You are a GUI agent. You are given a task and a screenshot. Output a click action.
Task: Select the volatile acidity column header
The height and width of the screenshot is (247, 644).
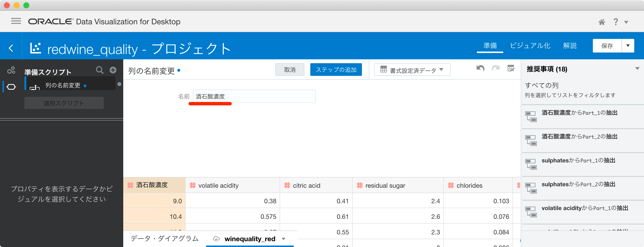tap(233, 185)
